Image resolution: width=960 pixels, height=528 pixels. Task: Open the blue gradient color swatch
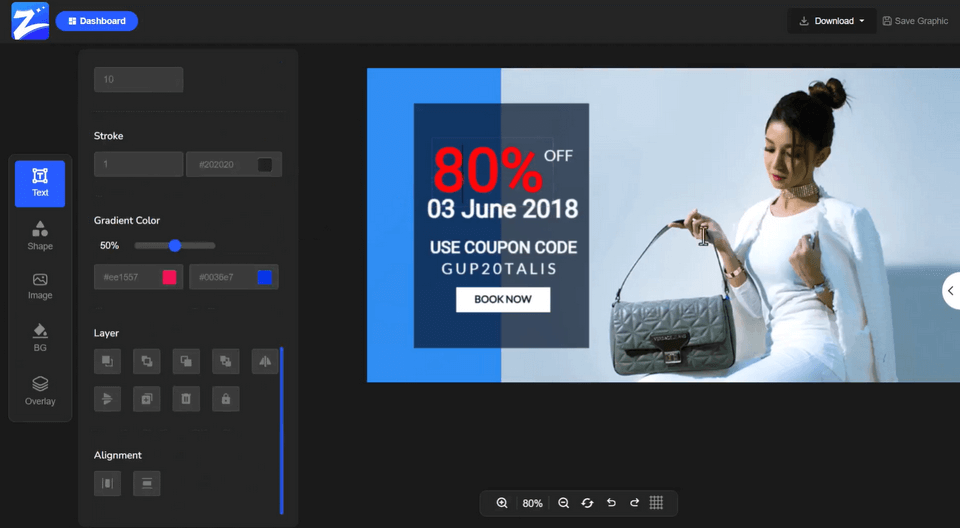pyautogui.click(x=264, y=277)
